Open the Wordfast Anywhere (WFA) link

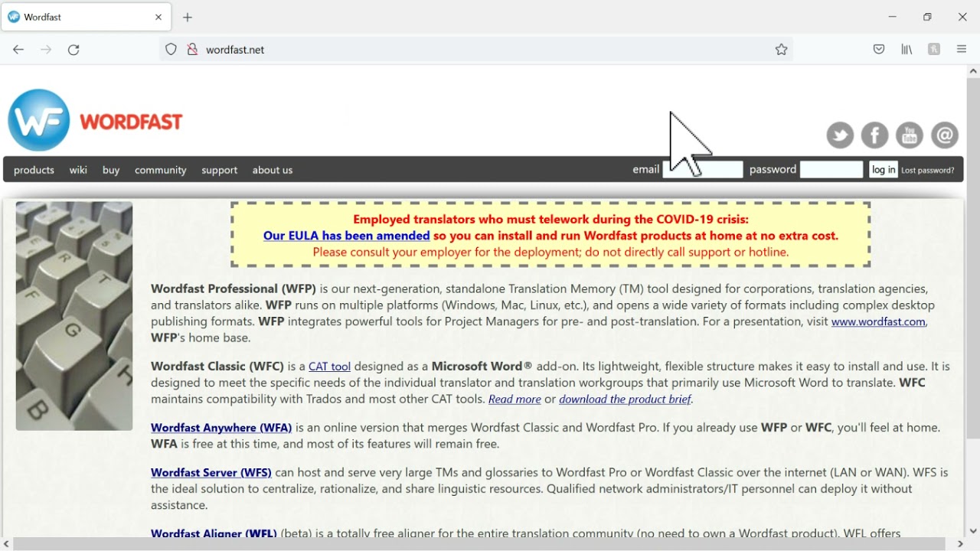[x=221, y=428]
